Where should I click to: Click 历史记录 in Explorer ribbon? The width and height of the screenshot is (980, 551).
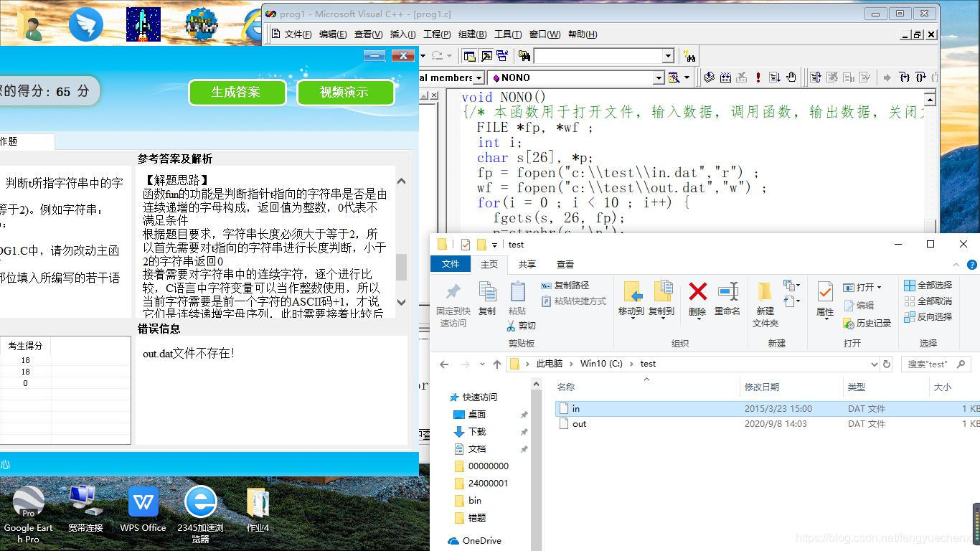click(867, 324)
